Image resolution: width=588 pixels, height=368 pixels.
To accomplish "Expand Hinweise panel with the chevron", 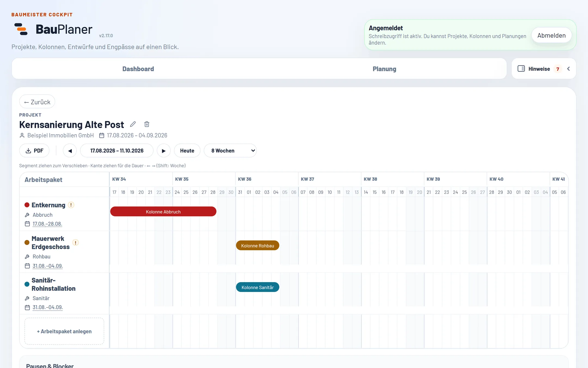I will click(x=568, y=69).
